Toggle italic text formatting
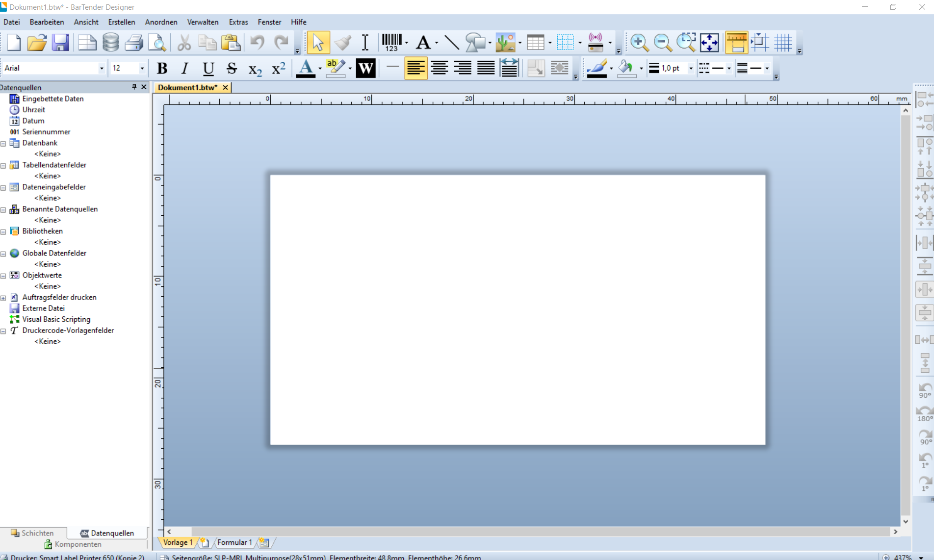This screenshot has height=560, width=934. pos(185,68)
